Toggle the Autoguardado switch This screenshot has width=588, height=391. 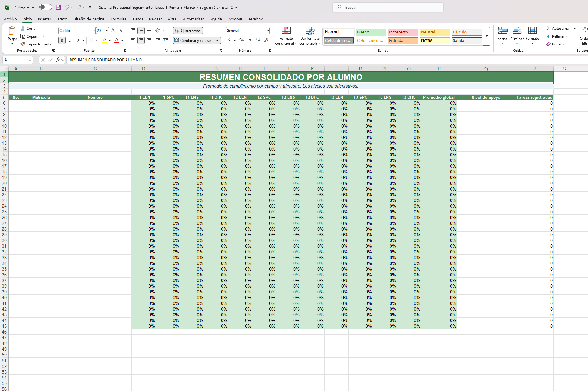click(x=46, y=7)
